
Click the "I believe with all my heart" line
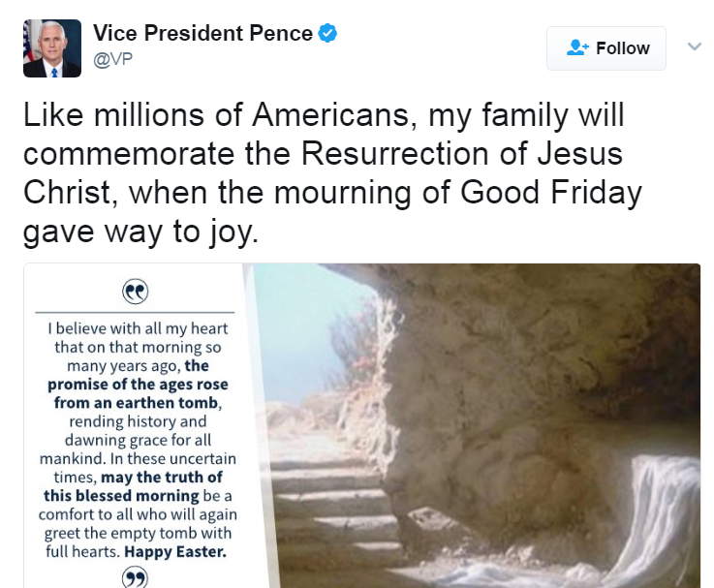[x=138, y=329]
